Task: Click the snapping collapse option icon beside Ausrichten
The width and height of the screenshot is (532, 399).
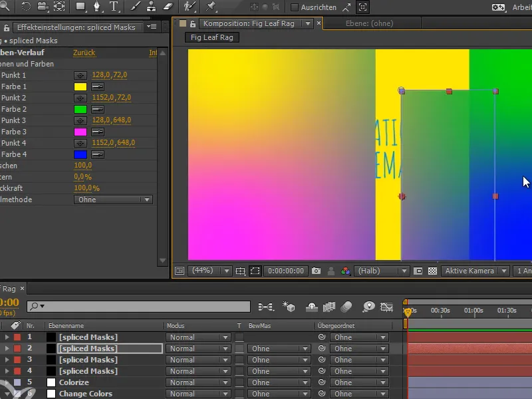Action: click(x=346, y=7)
